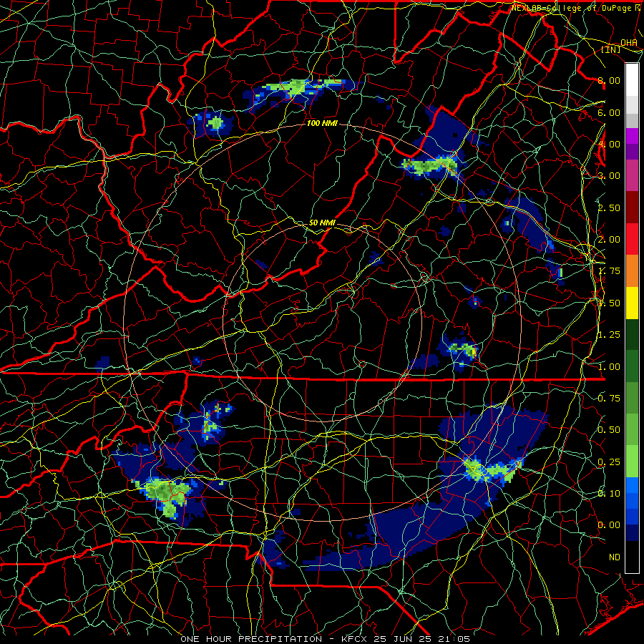The image size is (644, 644).
Task: Click the '1.00' legend value
Action: click(609, 367)
